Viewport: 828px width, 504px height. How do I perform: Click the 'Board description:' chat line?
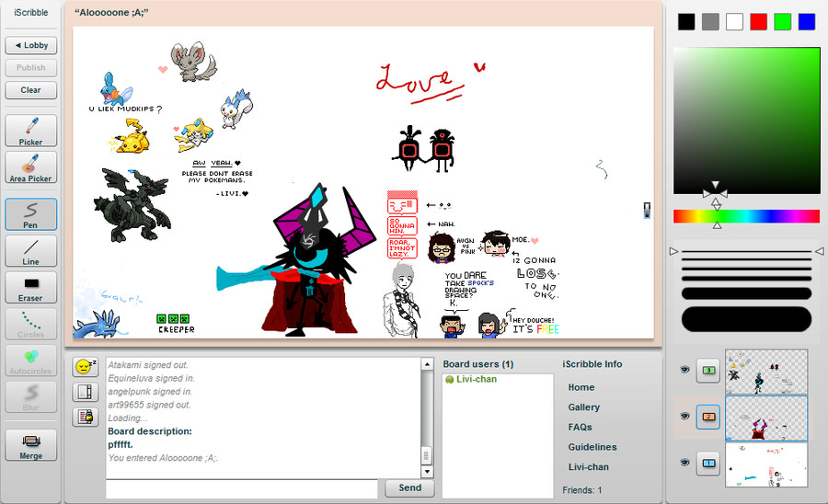(150, 431)
